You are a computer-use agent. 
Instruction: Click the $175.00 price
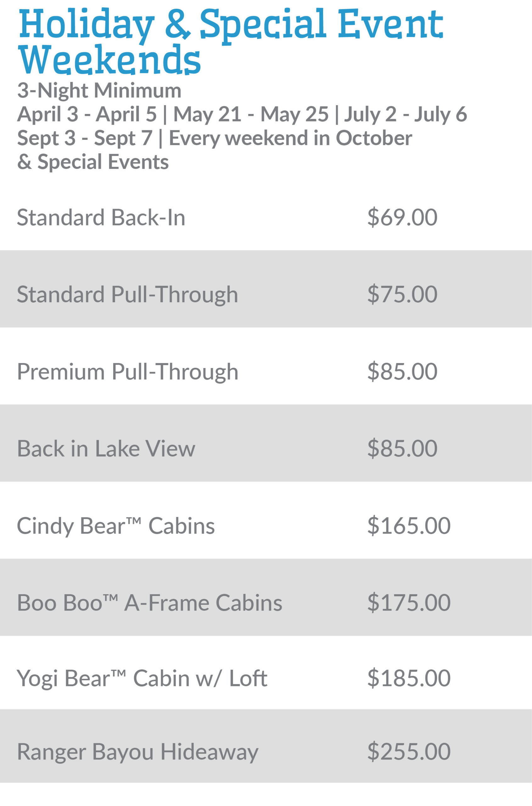(409, 603)
